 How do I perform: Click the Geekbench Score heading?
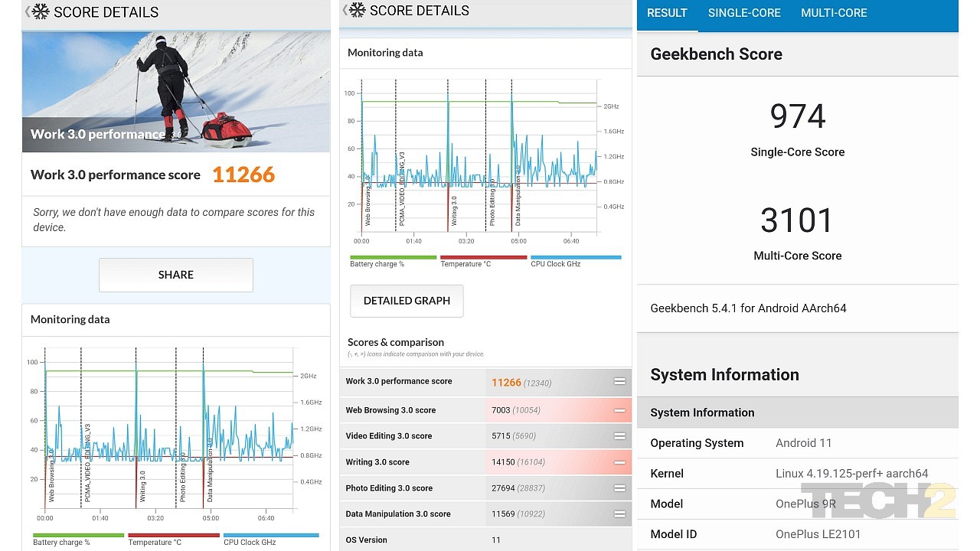716,54
